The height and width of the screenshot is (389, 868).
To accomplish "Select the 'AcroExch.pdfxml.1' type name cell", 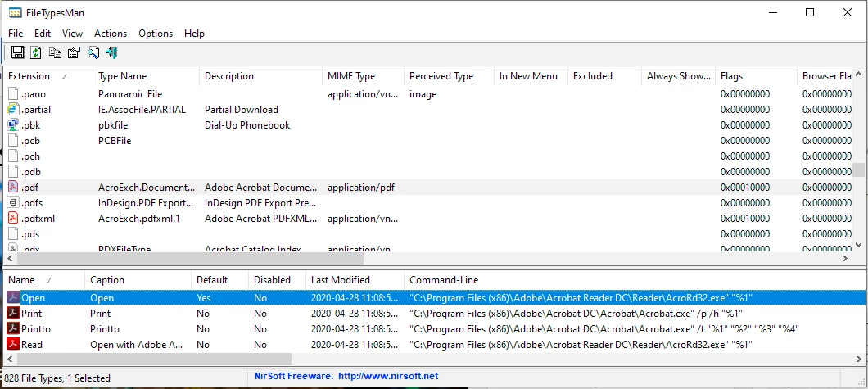I will (139, 219).
